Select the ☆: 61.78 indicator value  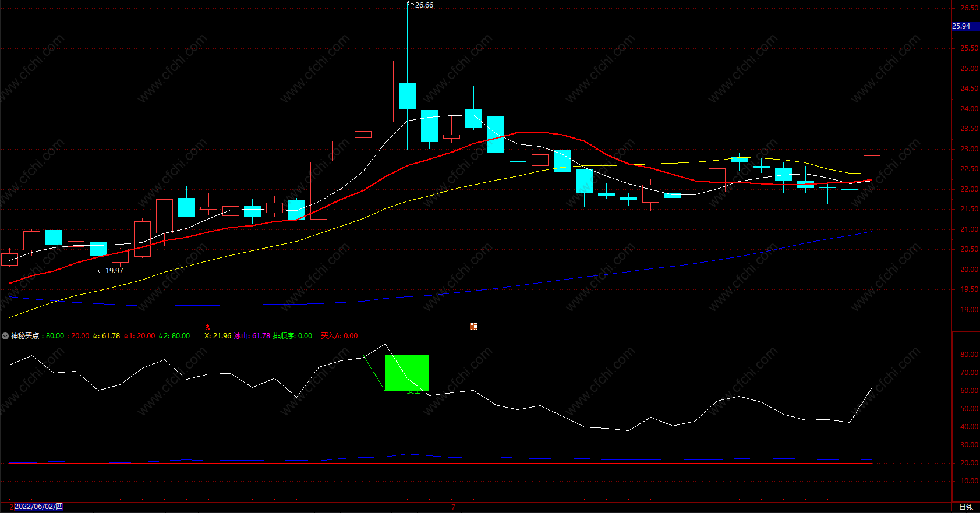[106, 336]
